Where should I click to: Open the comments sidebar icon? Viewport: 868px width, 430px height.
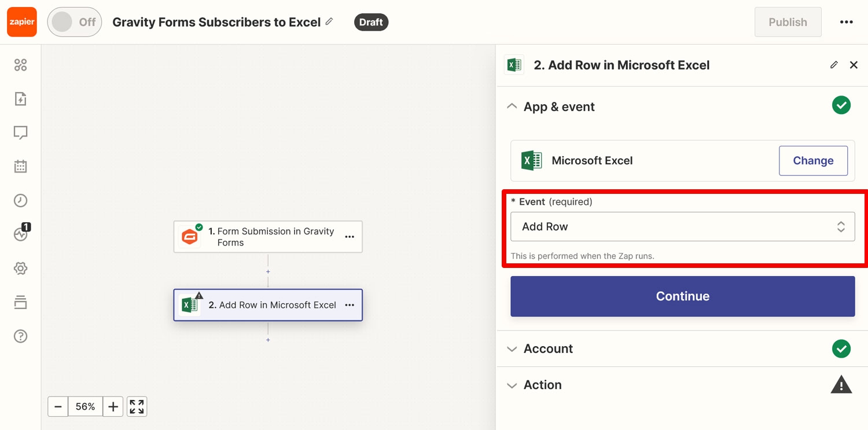click(20, 133)
